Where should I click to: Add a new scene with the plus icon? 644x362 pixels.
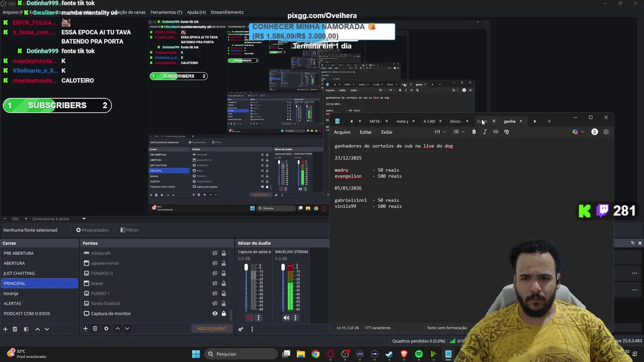(6, 329)
